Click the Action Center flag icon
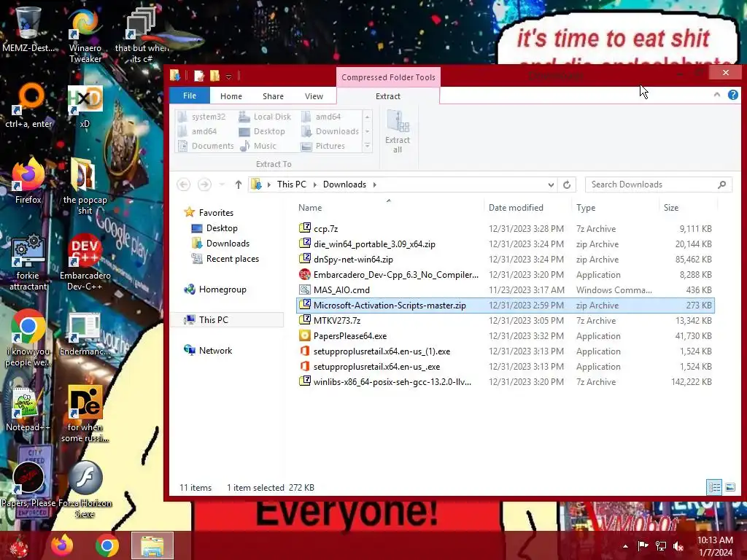747x560 pixels. [x=643, y=545]
